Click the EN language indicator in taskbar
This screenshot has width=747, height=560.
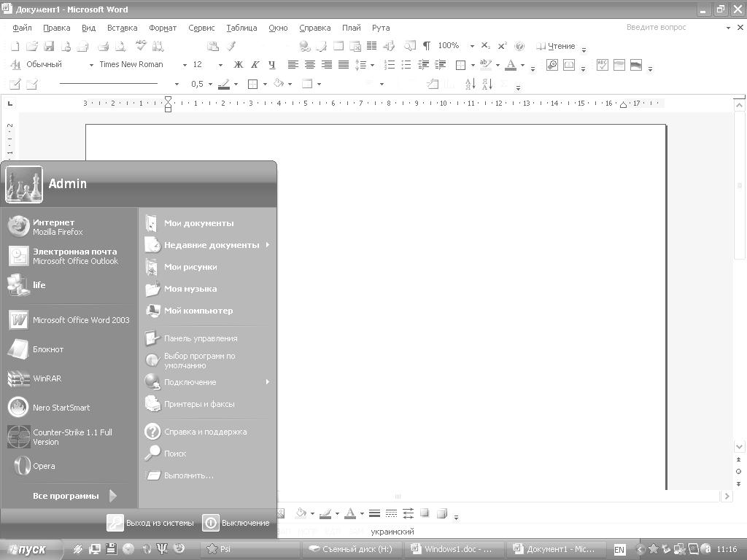click(x=619, y=550)
